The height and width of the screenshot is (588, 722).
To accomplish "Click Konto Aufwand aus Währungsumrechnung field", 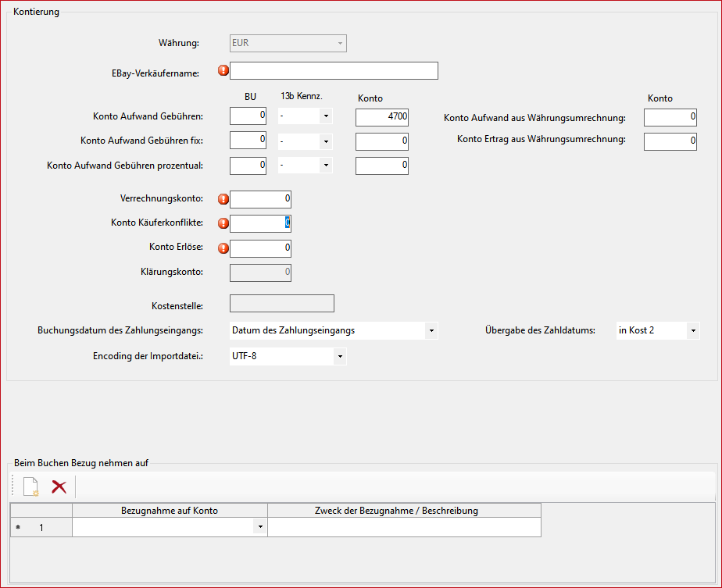I will point(670,117).
